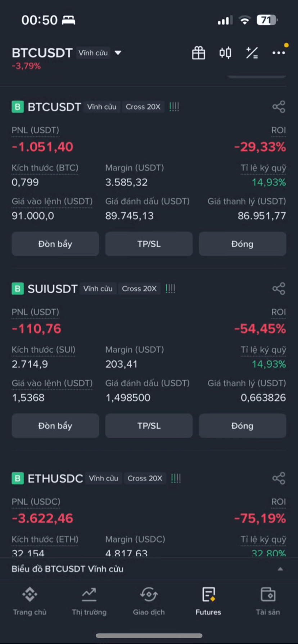Share the ETHUSDC position

tap(279, 478)
